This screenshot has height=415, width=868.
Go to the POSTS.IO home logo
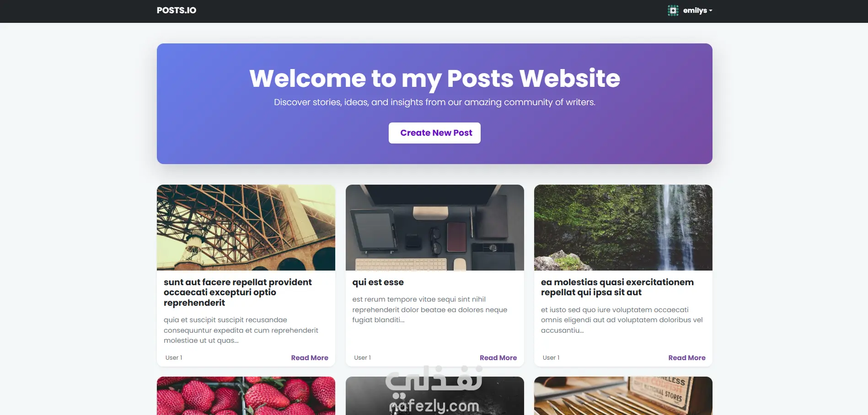point(177,11)
